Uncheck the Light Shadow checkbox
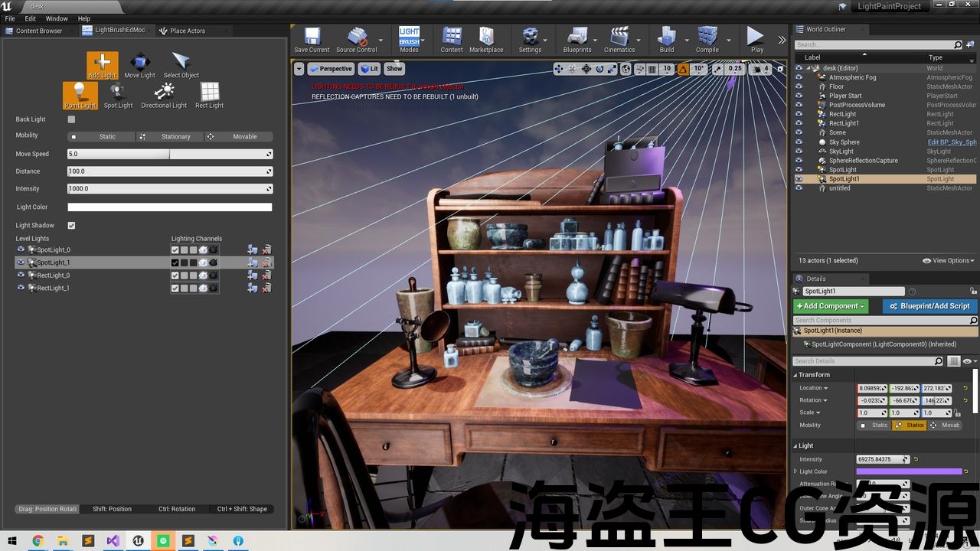980x551 pixels. point(71,226)
